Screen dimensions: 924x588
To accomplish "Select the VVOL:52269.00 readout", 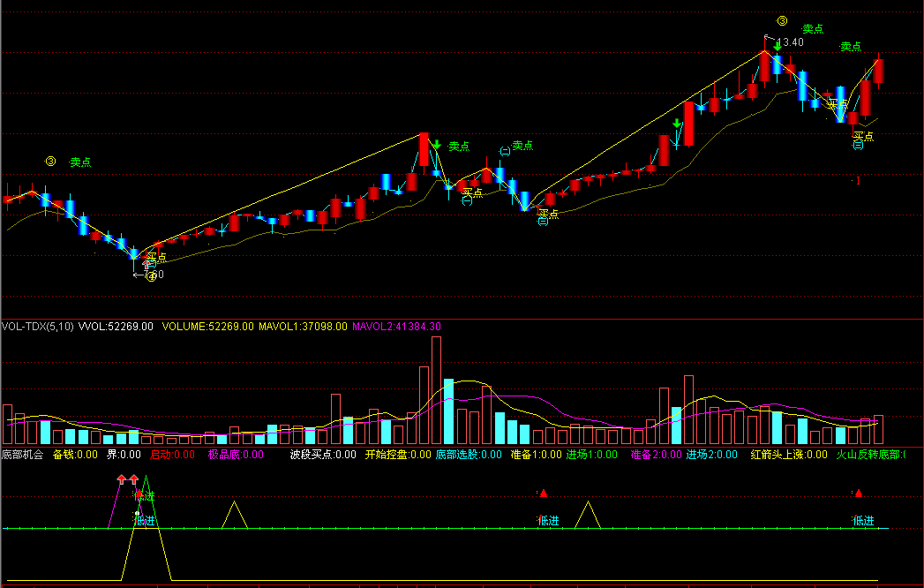I will [x=116, y=326].
